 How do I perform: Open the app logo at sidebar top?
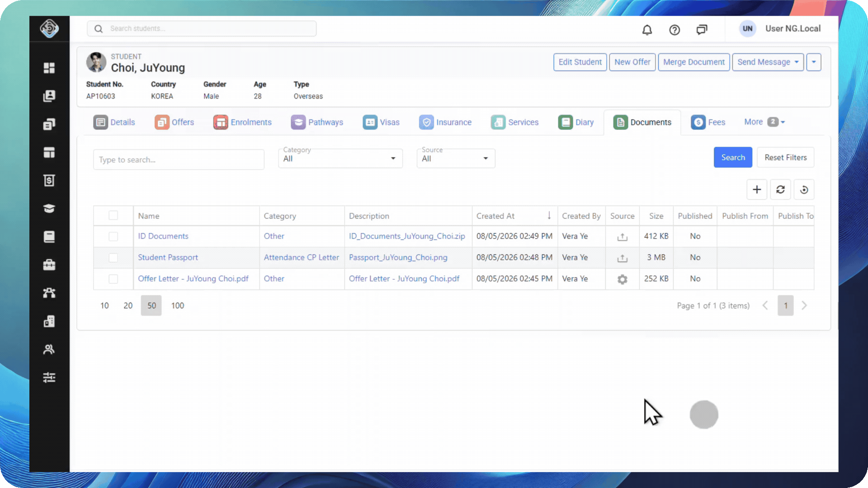[x=49, y=28]
